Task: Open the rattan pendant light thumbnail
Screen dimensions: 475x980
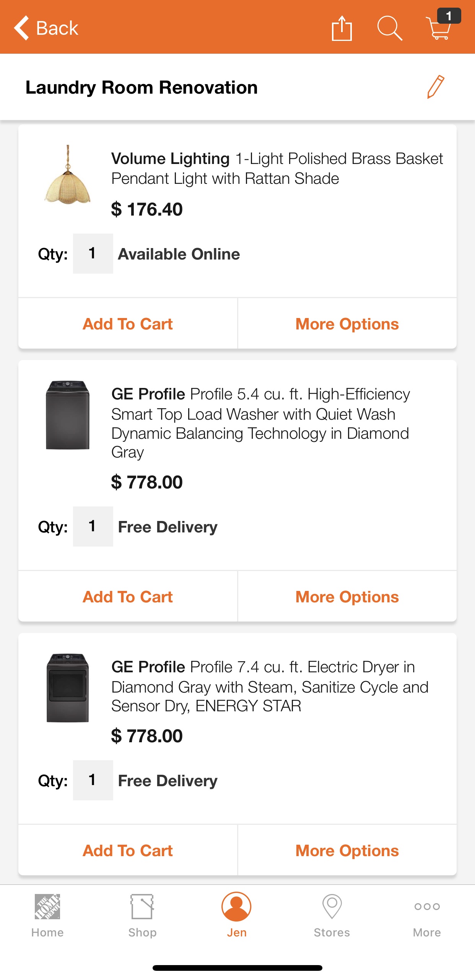Action: click(x=68, y=175)
